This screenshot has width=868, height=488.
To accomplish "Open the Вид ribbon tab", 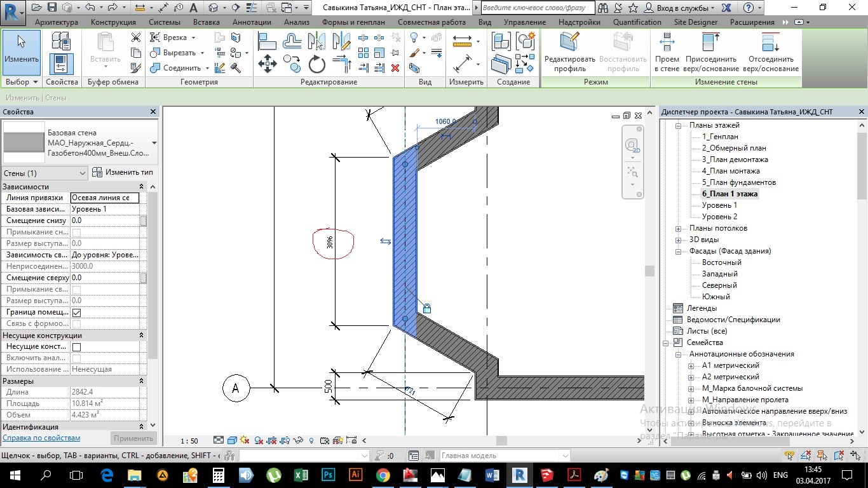I will point(485,22).
